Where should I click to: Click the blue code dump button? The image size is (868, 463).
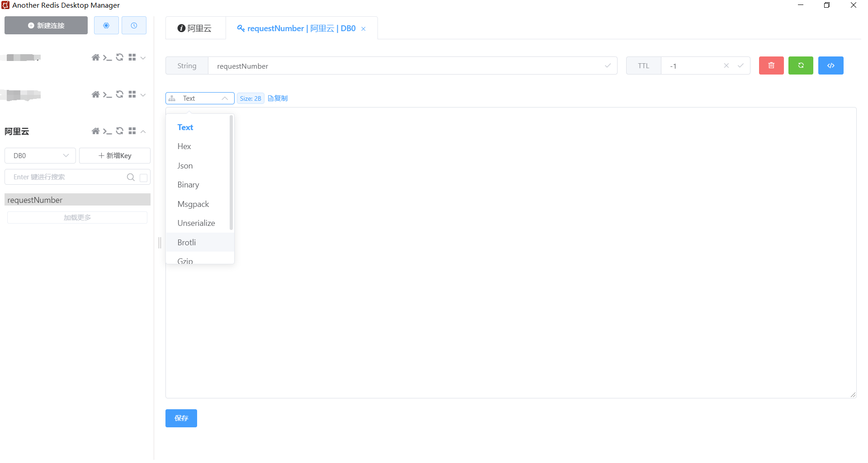(x=831, y=65)
